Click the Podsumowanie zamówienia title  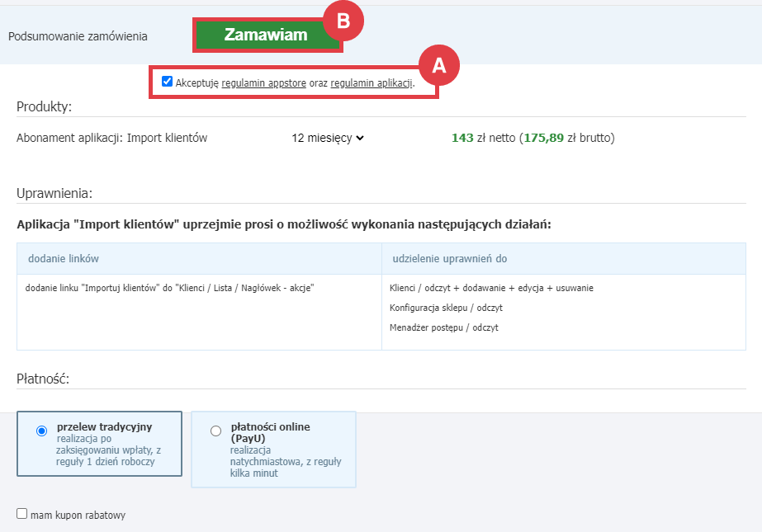(78, 36)
